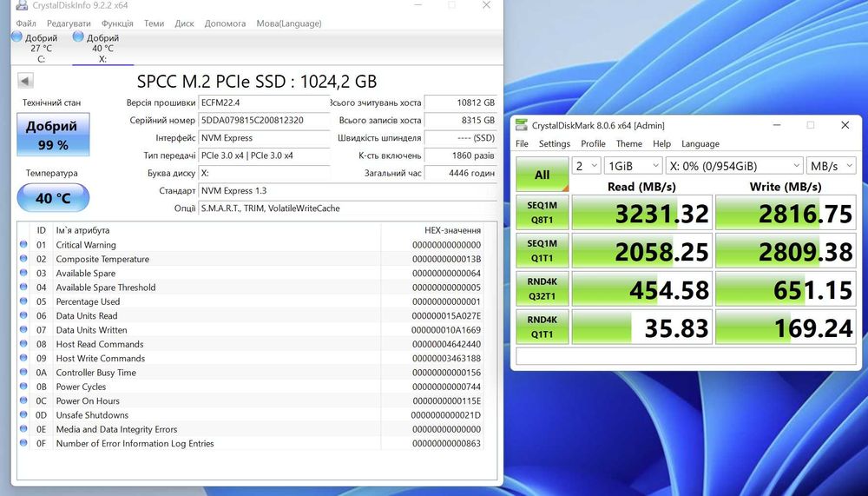Open Profile menu in CrystalDiskMark

593,143
